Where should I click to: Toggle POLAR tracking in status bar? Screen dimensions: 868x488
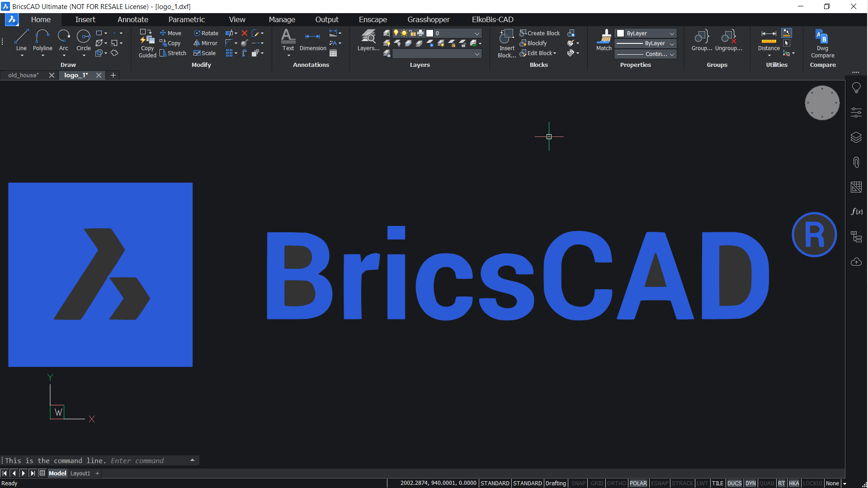point(638,483)
